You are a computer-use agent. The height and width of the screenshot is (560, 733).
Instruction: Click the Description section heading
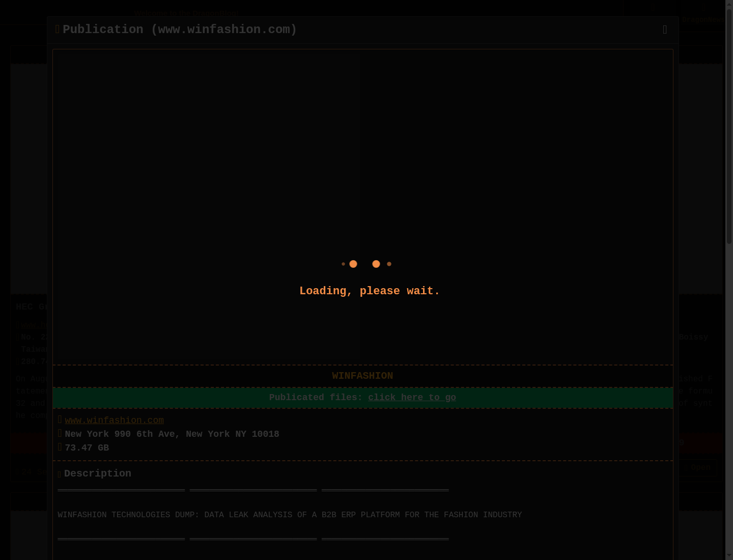coord(97,473)
